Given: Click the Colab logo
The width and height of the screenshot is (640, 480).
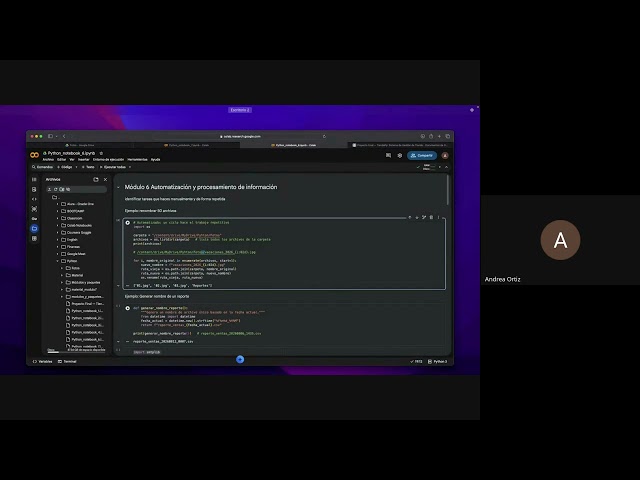Looking at the screenshot, I should [35, 155].
